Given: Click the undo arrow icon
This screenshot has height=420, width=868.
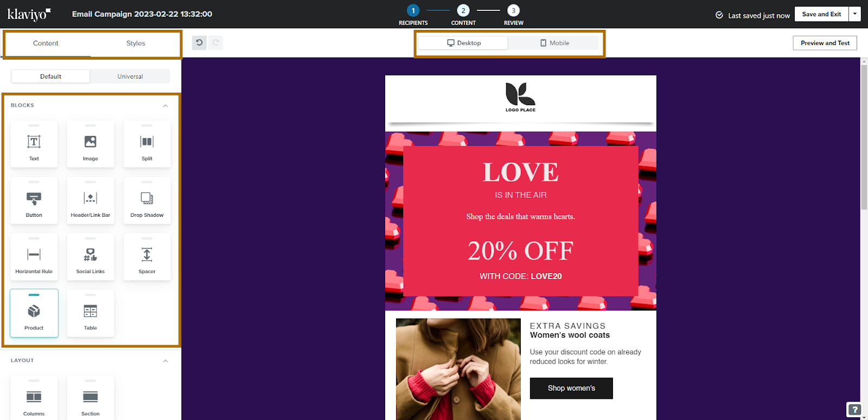Looking at the screenshot, I should [x=200, y=43].
